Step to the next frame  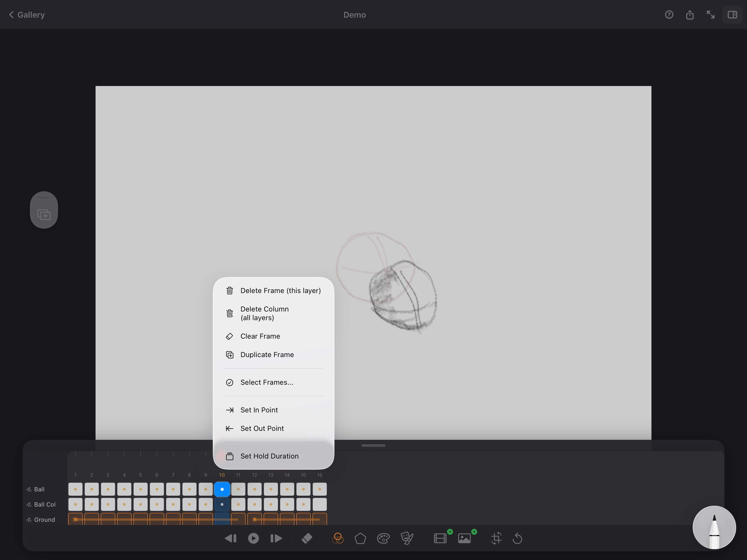(276, 538)
